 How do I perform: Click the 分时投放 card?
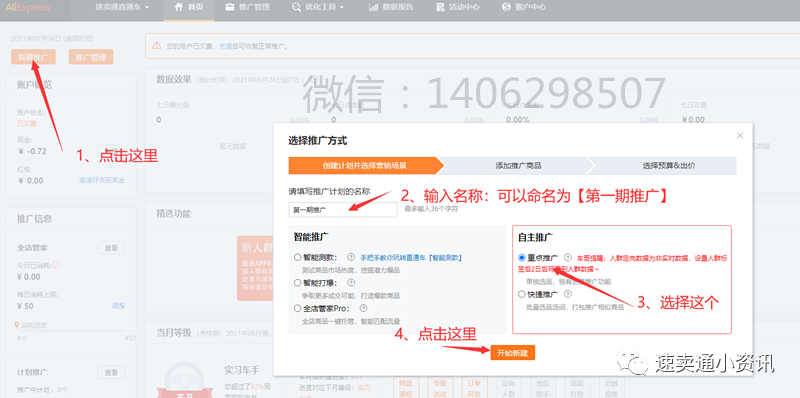point(610,387)
